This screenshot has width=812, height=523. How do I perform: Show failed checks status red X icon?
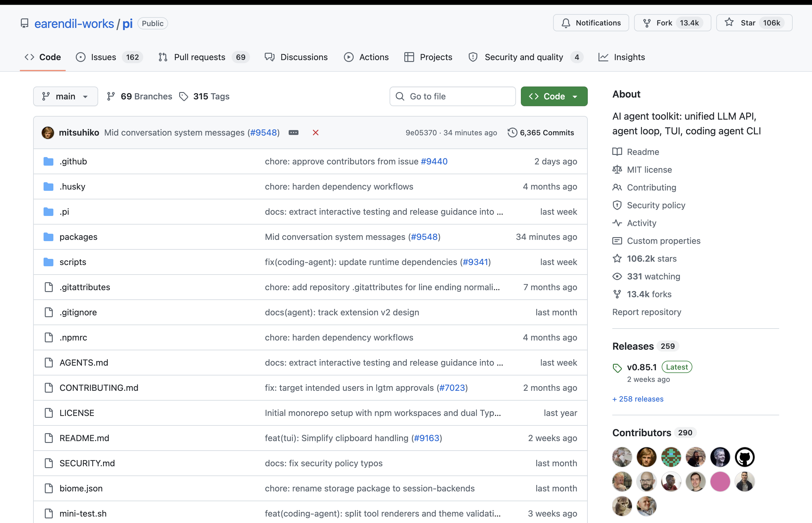click(315, 133)
